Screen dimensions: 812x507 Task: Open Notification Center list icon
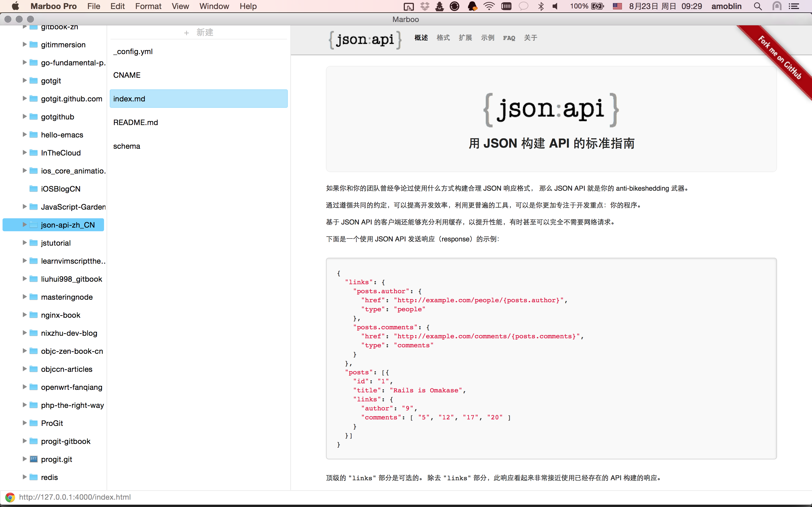coord(794,6)
